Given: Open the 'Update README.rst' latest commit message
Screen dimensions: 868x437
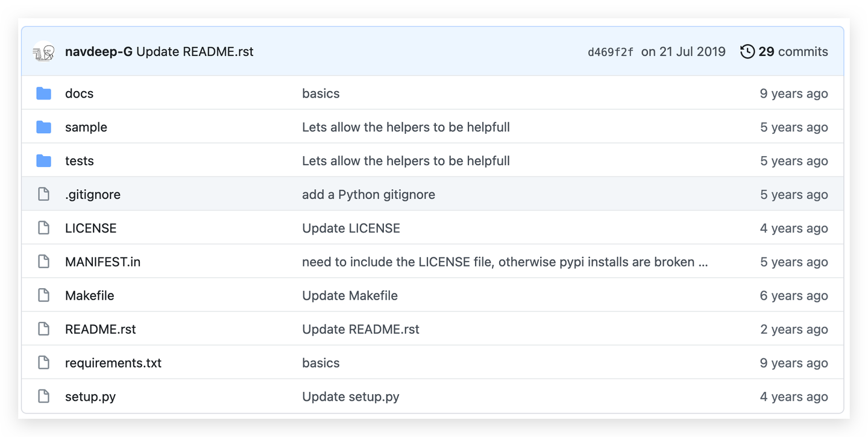Looking at the screenshot, I should pyautogui.click(x=195, y=52).
